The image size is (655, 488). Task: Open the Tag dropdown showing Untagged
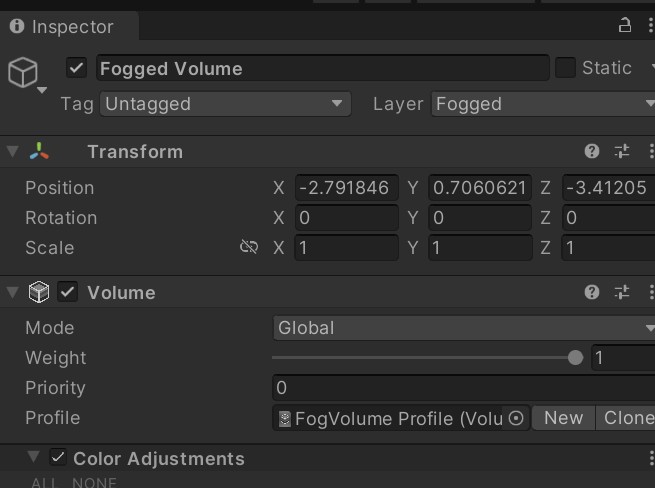[224, 104]
